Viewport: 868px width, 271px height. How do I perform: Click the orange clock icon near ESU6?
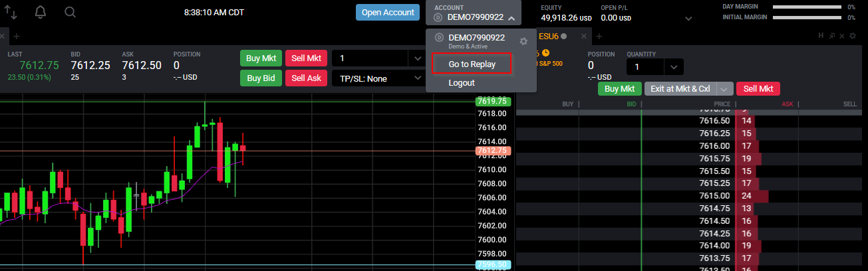(545, 52)
